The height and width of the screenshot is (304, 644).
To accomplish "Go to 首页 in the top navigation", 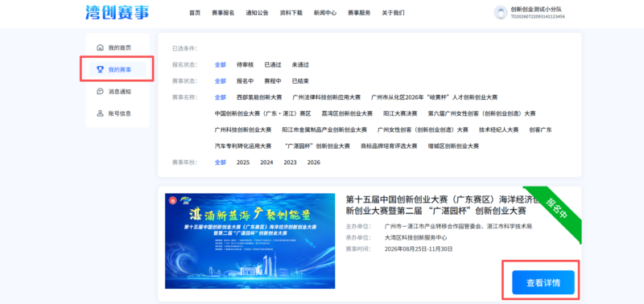I will [x=195, y=13].
